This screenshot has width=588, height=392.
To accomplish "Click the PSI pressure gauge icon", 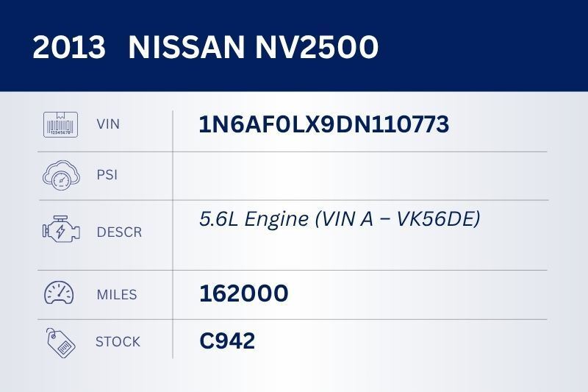I will (x=61, y=176).
